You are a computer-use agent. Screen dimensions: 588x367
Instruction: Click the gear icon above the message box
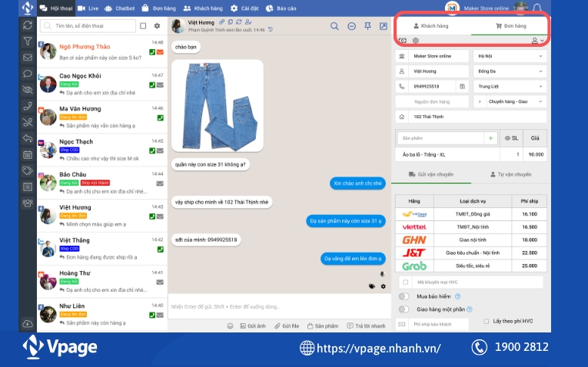pyautogui.click(x=383, y=286)
